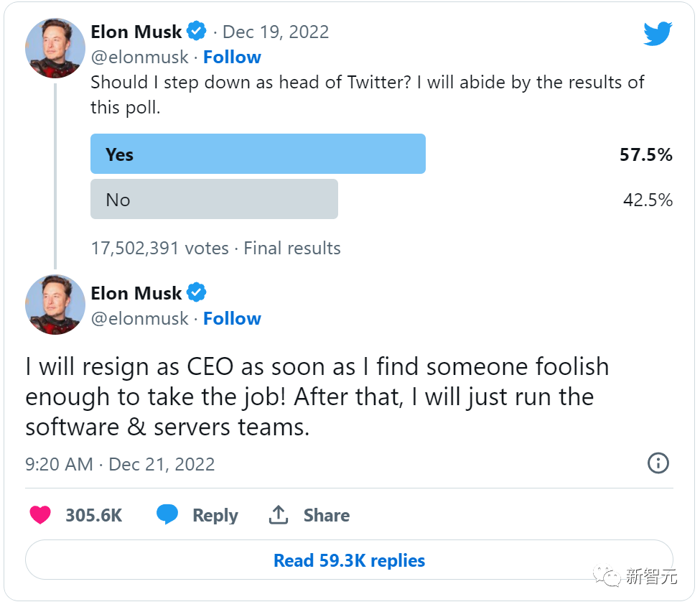This screenshot has width=700, height=607.
Task: Open Elon Musk's top profile picture
Action: click(55, 48)
